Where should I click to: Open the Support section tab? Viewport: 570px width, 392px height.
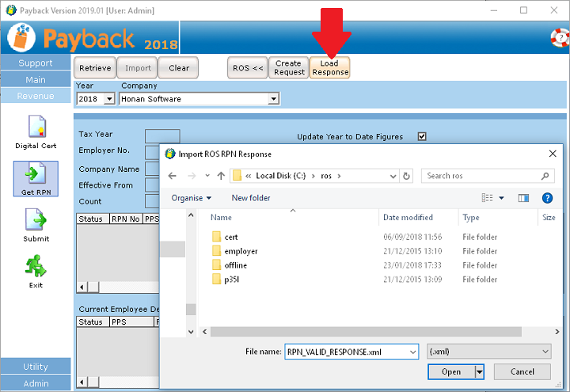click(36, 63)
